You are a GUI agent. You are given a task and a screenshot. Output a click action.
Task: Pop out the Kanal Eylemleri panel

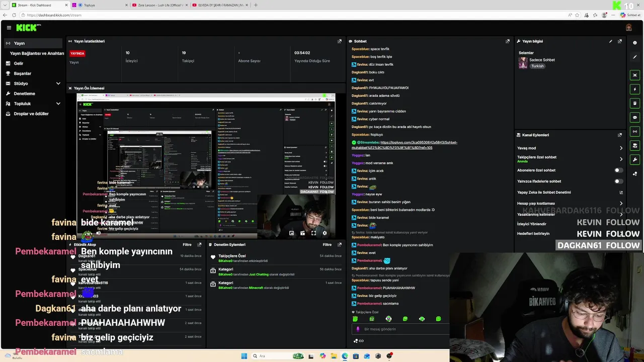pos(620,135)
